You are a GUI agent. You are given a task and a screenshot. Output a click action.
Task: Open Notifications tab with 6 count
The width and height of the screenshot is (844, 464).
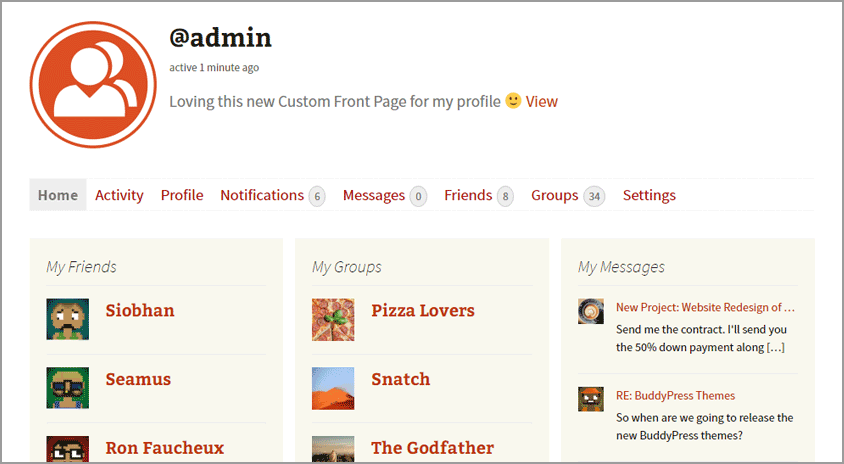pos(262,195)
